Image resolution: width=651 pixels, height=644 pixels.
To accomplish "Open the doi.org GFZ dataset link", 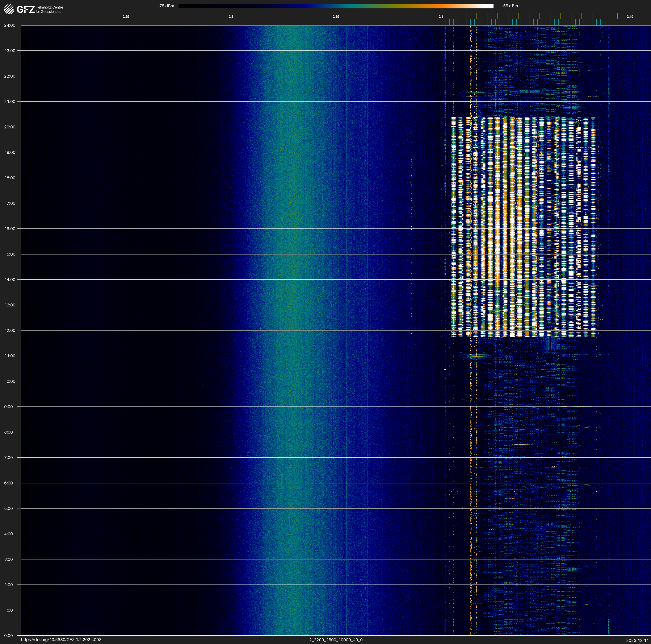I will coord(61,640).
